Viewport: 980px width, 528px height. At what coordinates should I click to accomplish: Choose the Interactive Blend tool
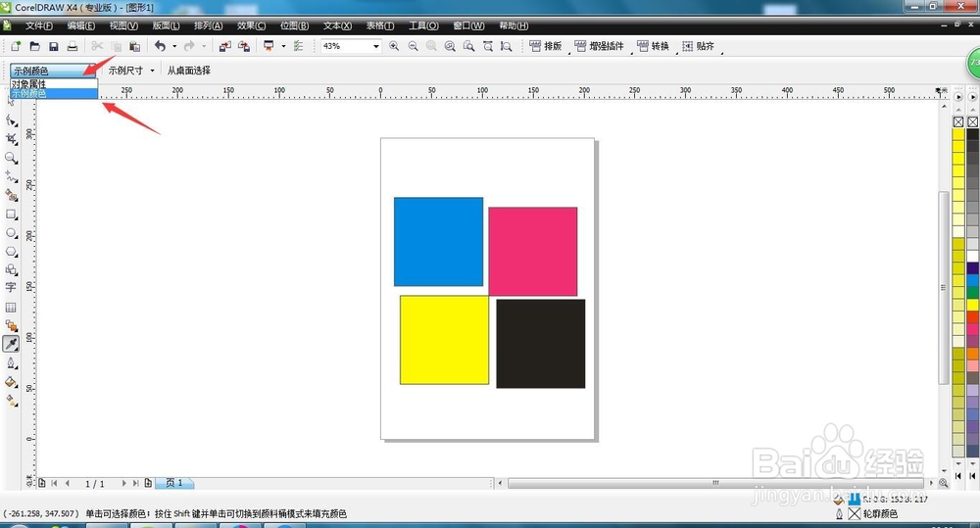11,325
